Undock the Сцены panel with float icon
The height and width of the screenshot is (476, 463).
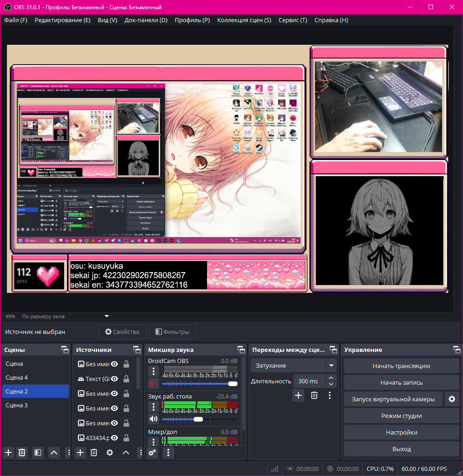[65, 350]
